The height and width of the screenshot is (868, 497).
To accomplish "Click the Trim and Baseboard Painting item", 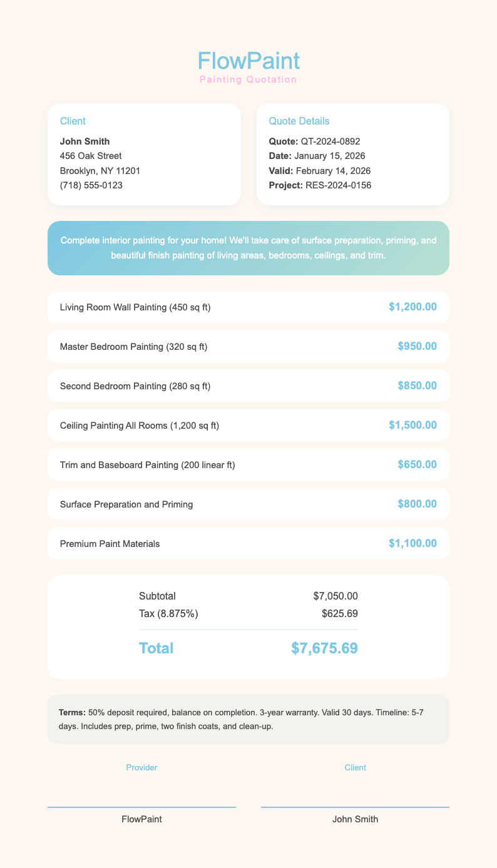I will [148, 465].
